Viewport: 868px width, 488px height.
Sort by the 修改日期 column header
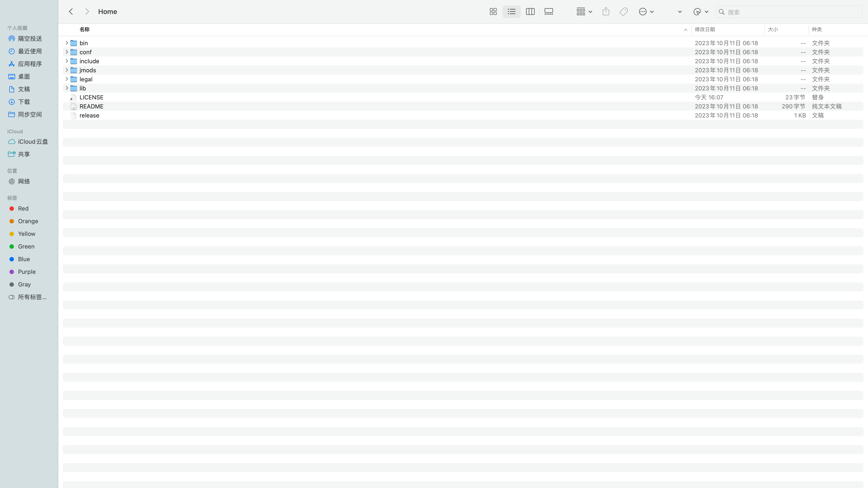click(705, 29)
